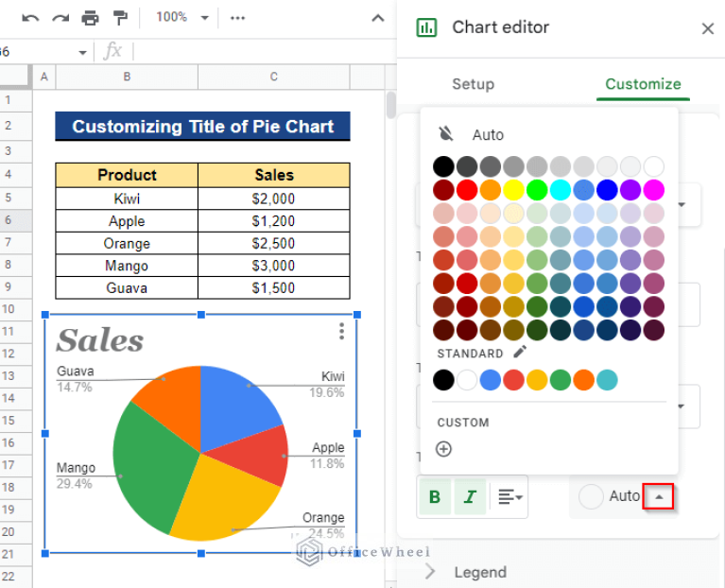Switch to the Customize tab
This screenshot has height=588, width=725.
pos(643,84)
